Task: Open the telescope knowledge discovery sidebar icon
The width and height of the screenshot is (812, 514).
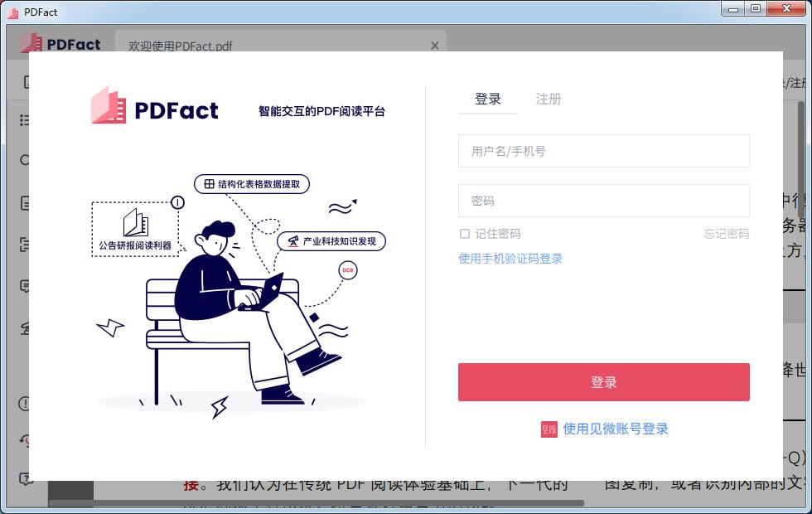Action: coord(24,328)
